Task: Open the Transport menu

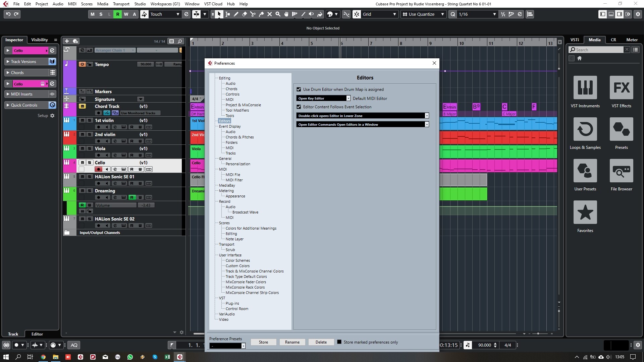Action: click(x=121, y=4)
